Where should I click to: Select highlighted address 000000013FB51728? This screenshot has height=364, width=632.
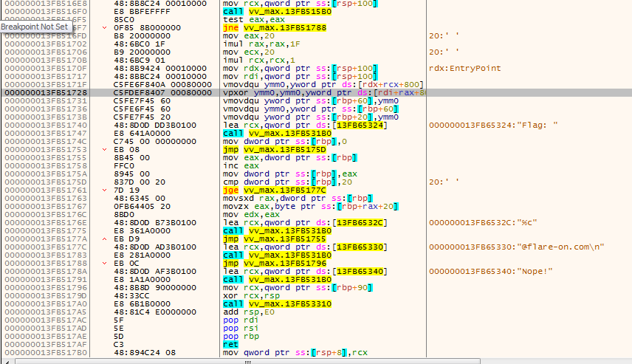46,93
